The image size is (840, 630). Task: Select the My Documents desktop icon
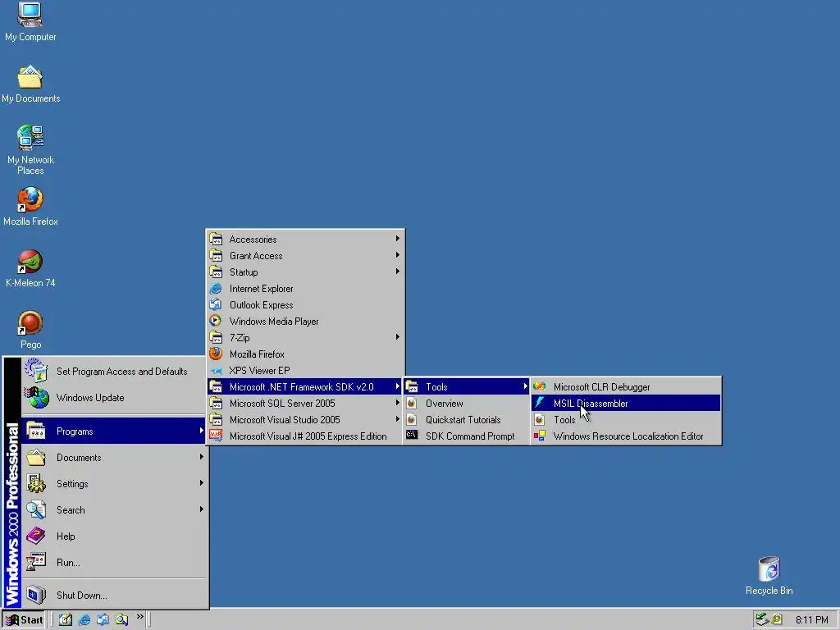30,84
